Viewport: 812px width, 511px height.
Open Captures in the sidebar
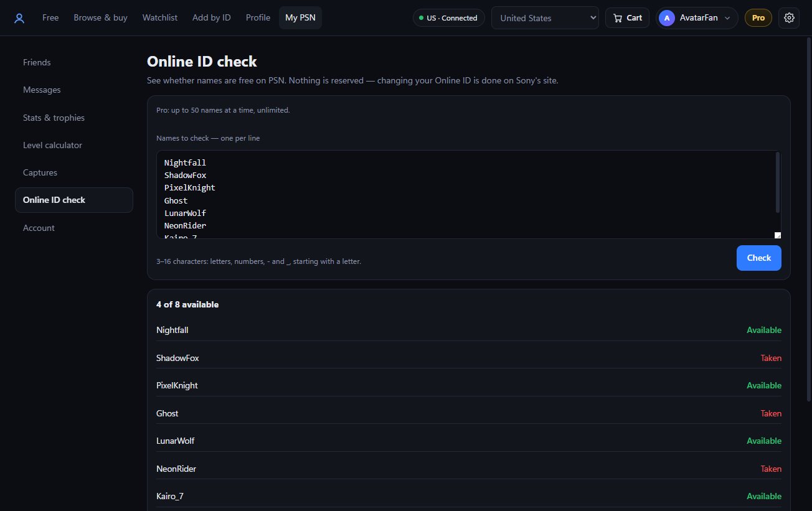[x=74, y=172]
